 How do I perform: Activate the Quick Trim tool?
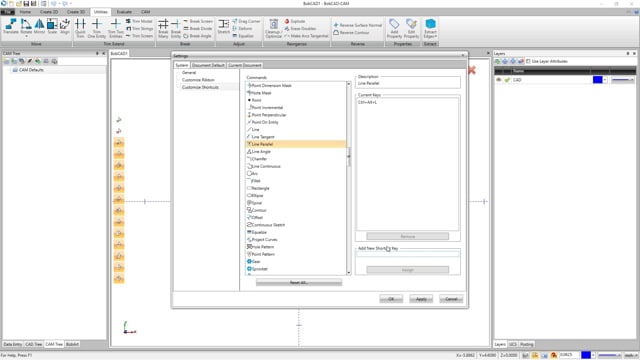(80, 28)
